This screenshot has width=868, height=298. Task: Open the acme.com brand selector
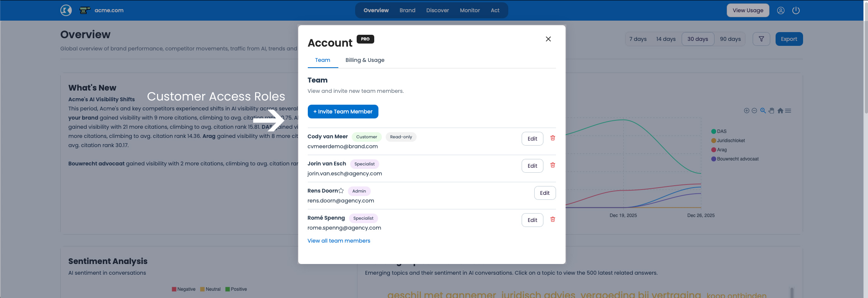point(102,10)
